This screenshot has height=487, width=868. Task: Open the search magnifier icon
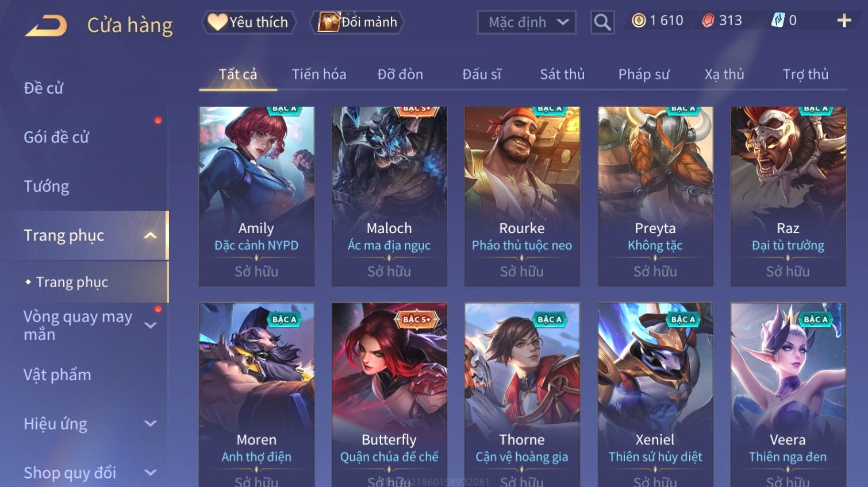tap(602, 22)
